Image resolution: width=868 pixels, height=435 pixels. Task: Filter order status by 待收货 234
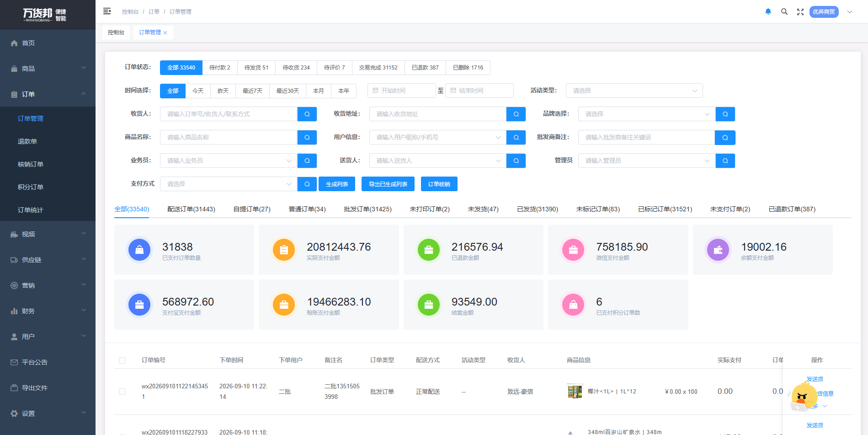pyautogui.click(x=296, y=68)
